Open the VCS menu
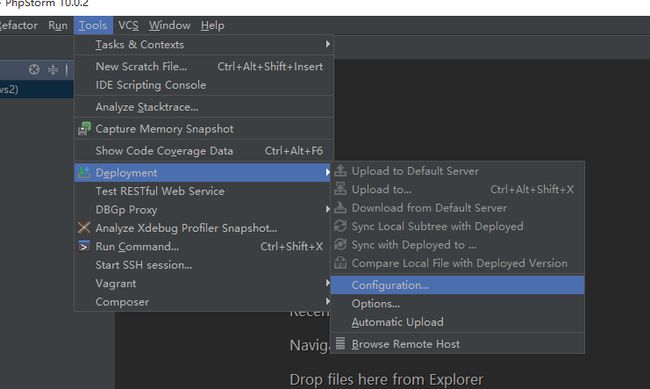Image resolution: width=650 pixels, height=389 pixels. (128, 25)
